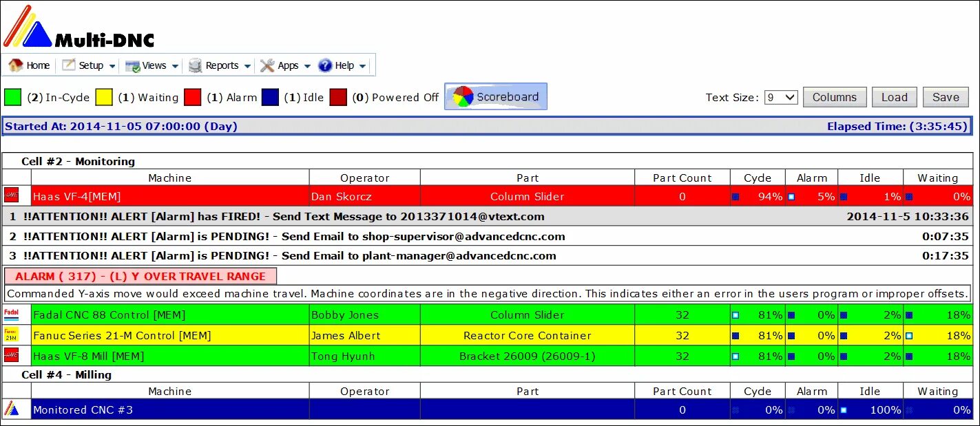
Task: Click the Cell #4 - Milling header
Action: pos(66,375)
